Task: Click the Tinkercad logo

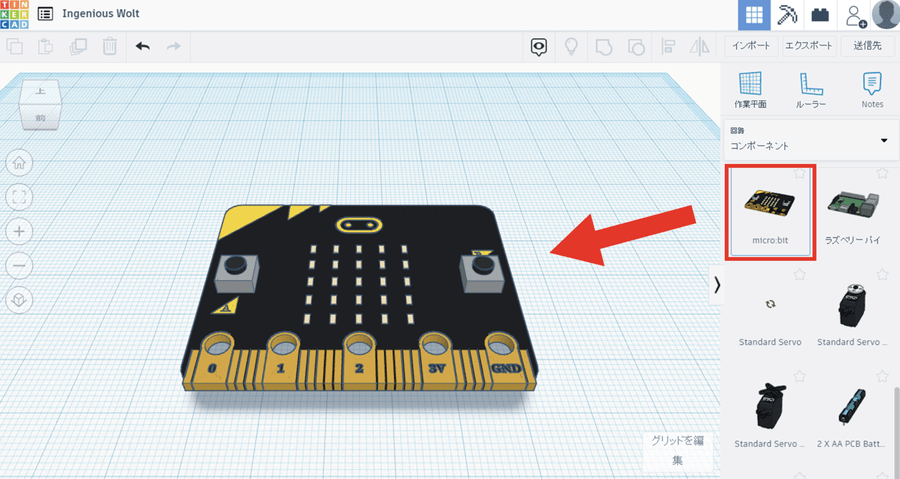Action: tap(14, 14)
